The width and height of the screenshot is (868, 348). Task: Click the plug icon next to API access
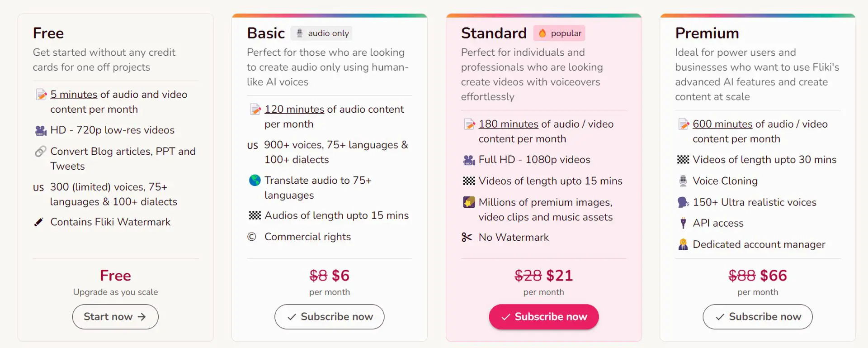coord(683,223)
